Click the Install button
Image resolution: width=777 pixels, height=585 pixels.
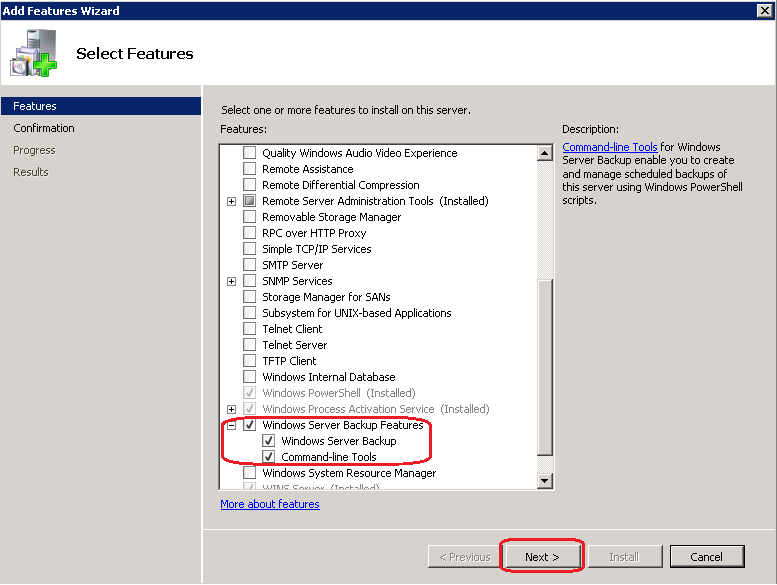click(x=624, y=557)
